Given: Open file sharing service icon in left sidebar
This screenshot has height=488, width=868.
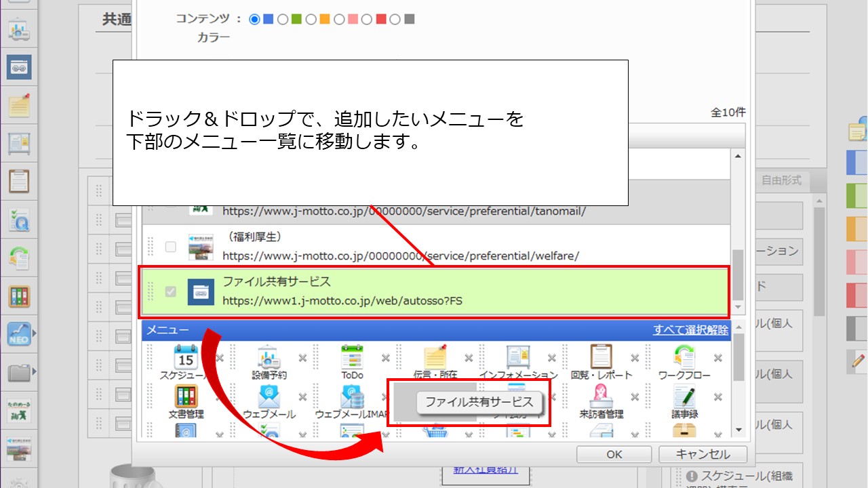Looking at the screenshot, I should (19, 67).
